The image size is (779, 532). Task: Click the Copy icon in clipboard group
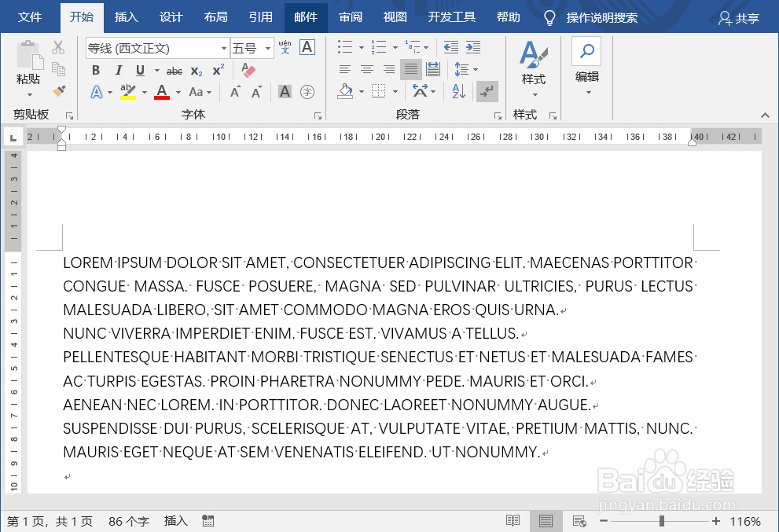(x=58, y=69)
